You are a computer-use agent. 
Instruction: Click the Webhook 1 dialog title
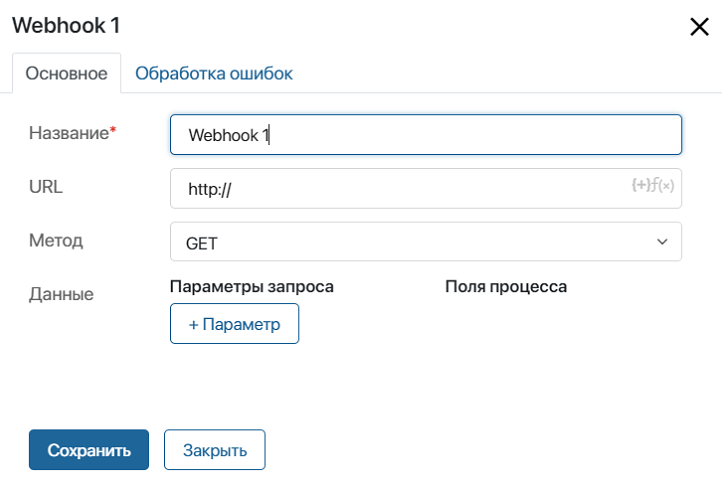pyautogui.click(x=66, y=25)
